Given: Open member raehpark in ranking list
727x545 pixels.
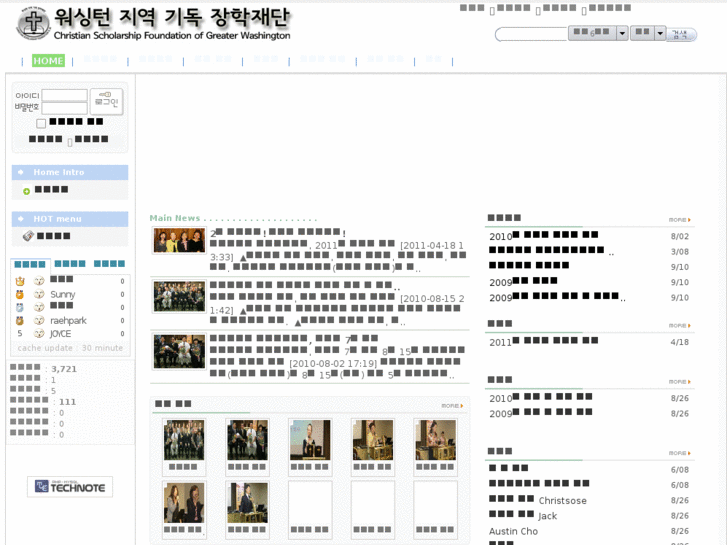Looking at the screenshot, I should [68, 321].
